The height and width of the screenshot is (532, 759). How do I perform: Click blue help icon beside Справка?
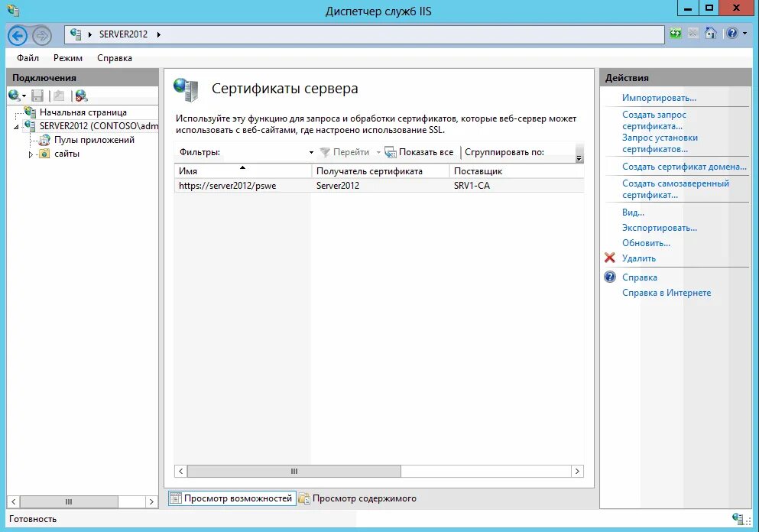coord(610,277)
